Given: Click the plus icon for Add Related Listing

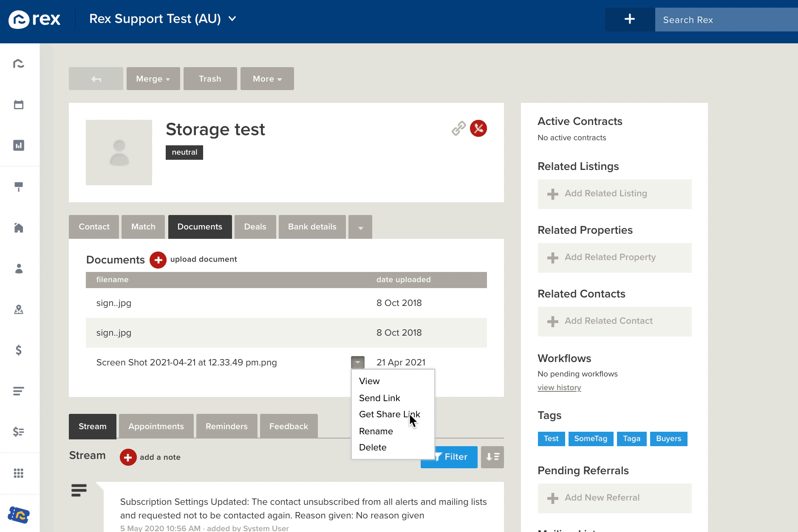Looking at the screenshot, I should point(553,194).
